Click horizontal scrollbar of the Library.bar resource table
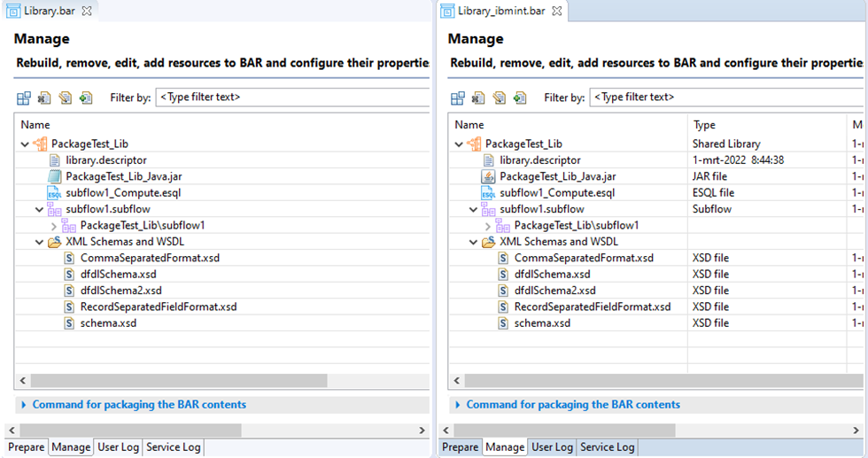 (x=222, y=380)
